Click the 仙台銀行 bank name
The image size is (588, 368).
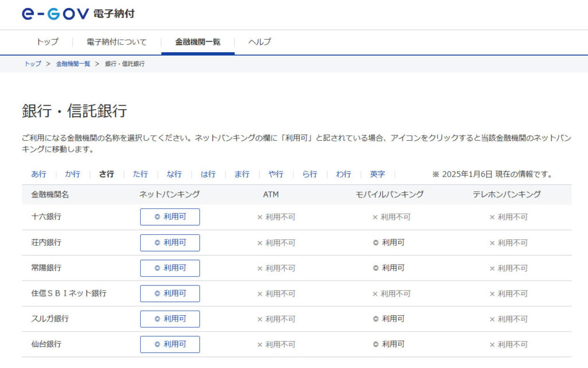46,344
